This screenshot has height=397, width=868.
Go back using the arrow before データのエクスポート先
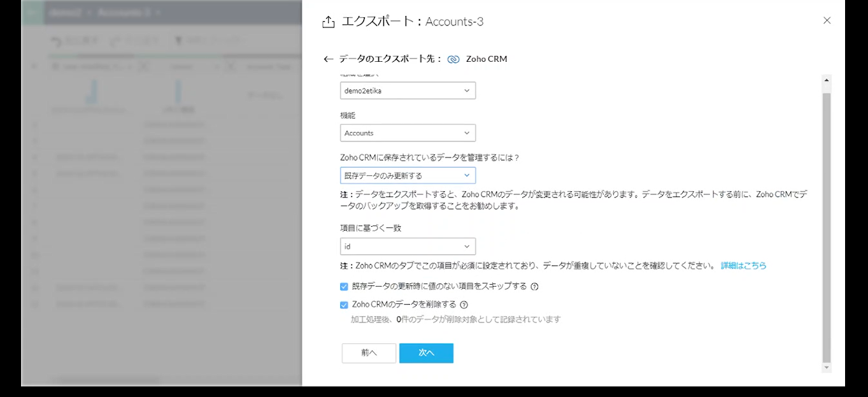coord(329,59)
